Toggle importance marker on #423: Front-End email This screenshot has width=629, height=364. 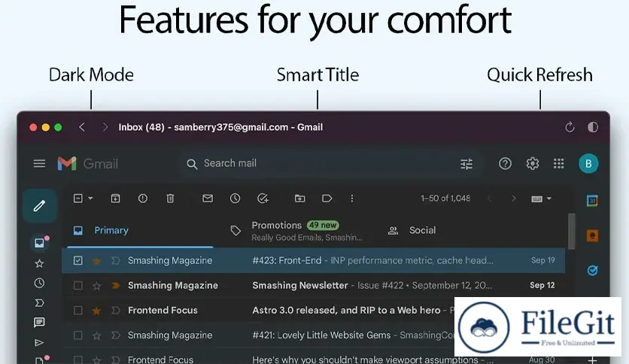click(116, 261)
